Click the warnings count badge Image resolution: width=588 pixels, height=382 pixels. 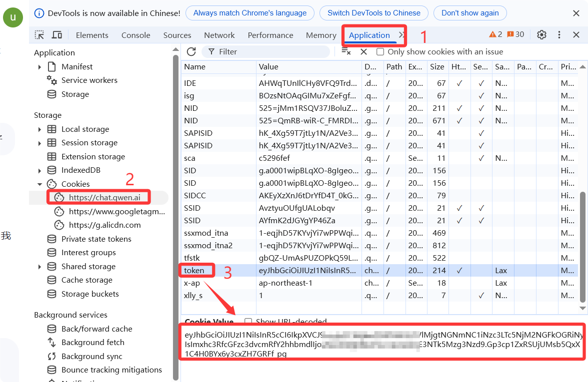pos(496,34)
